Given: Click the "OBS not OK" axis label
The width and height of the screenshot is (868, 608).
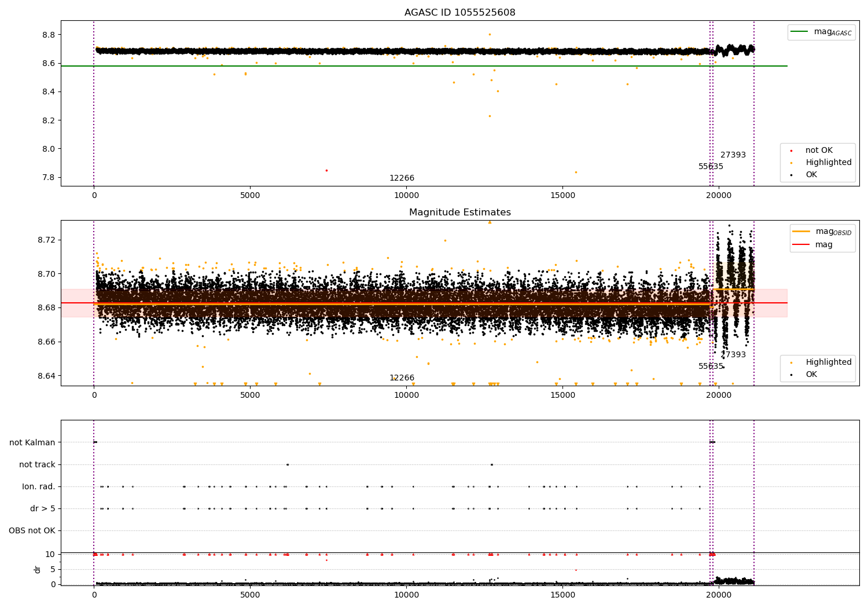Looking at the screenshot, I should (x=32, y=530).
